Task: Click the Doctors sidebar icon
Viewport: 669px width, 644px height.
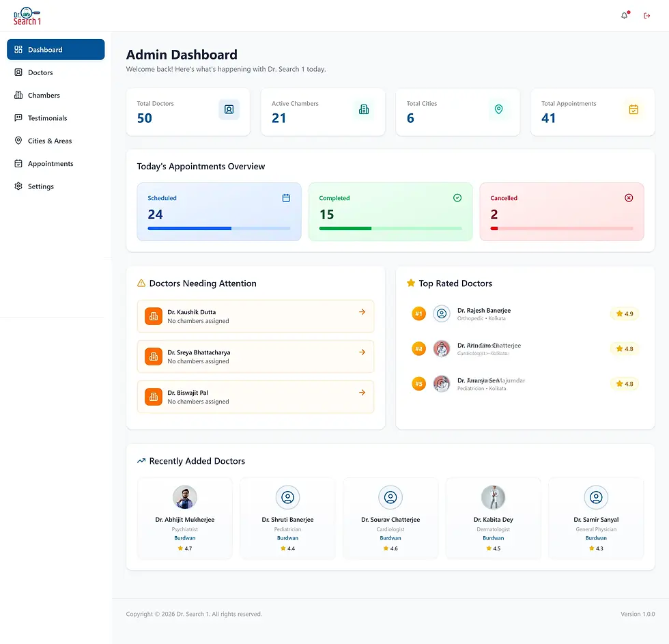Action: (x=18, y=72)
